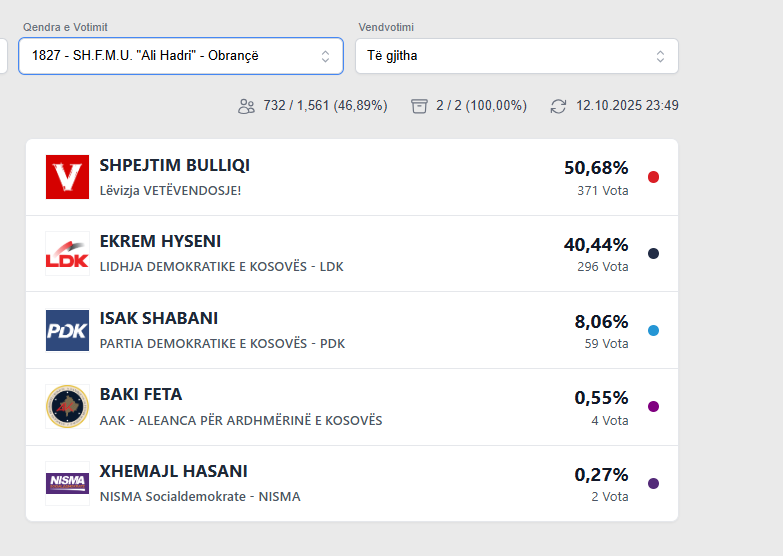Click the AAK party emblem

coord(67,407)
